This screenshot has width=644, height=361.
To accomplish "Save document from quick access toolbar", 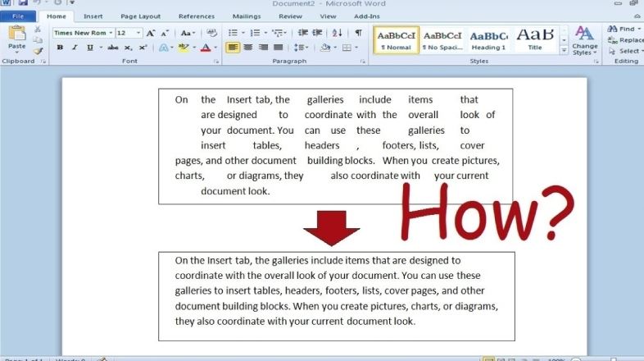I will (23, 2).
